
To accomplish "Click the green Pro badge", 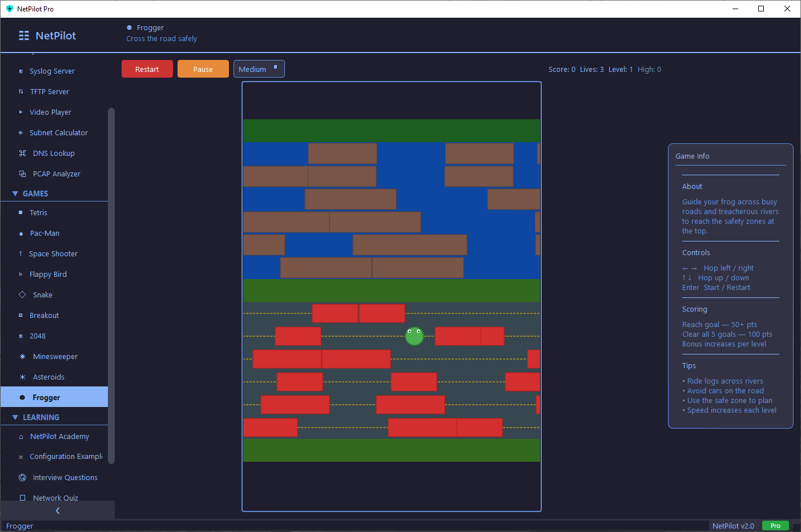I will 775,526.
